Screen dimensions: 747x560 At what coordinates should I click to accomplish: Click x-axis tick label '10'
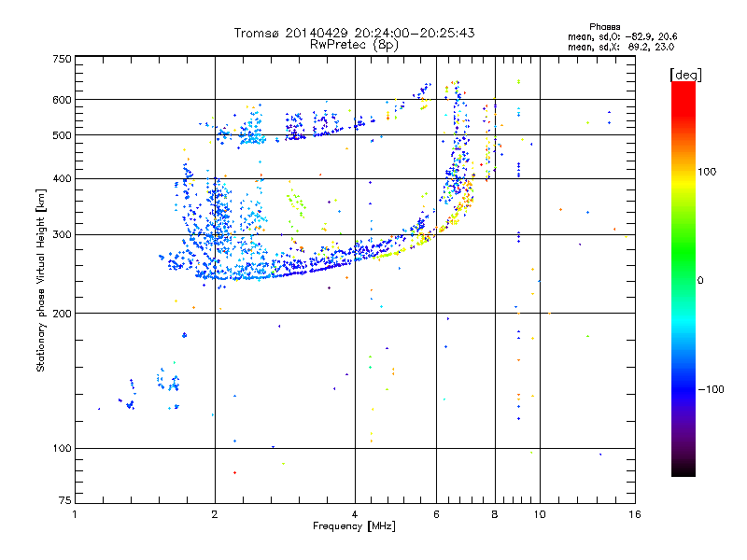(540, 514)
